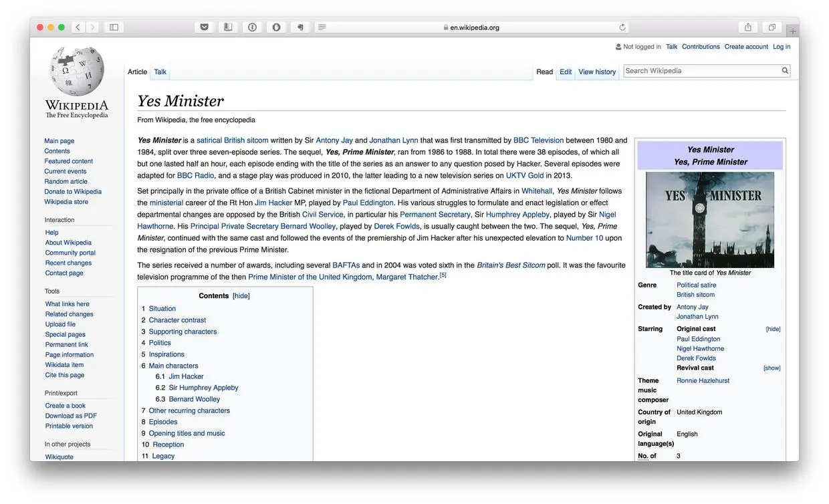Click the ad blocker hand icon
This screenshot has width=829, height=504.
click(x=276, y=27)
